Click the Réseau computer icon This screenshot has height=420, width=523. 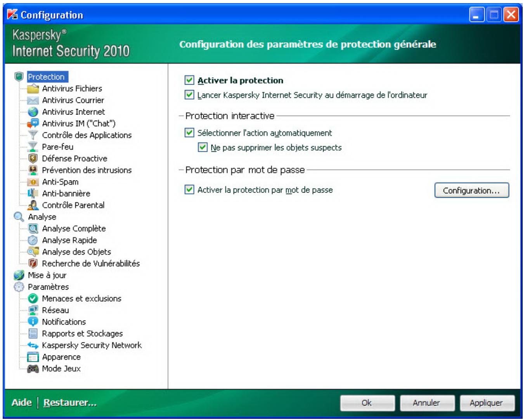coord(33,310)
